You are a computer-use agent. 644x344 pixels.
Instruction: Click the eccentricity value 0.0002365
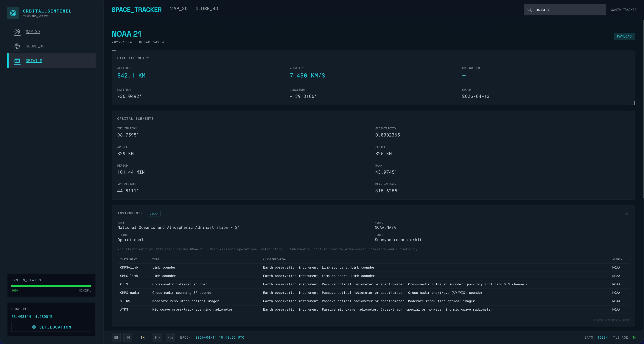(387, 135)
